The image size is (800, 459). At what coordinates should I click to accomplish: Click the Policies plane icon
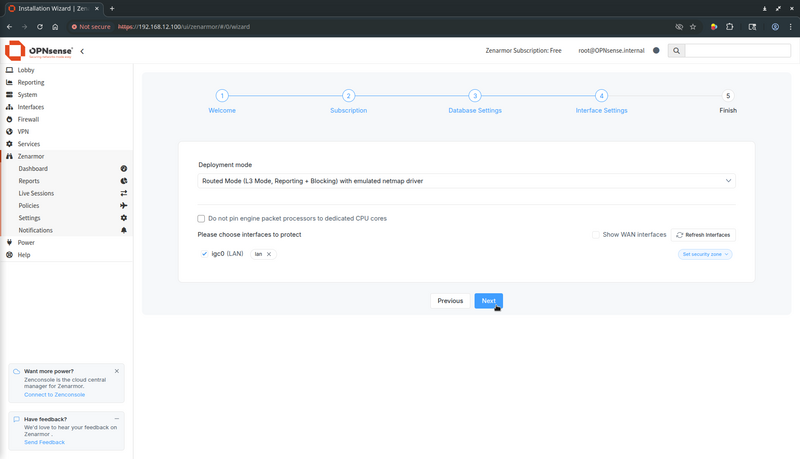pyautogui.click(x=123, y=206)
